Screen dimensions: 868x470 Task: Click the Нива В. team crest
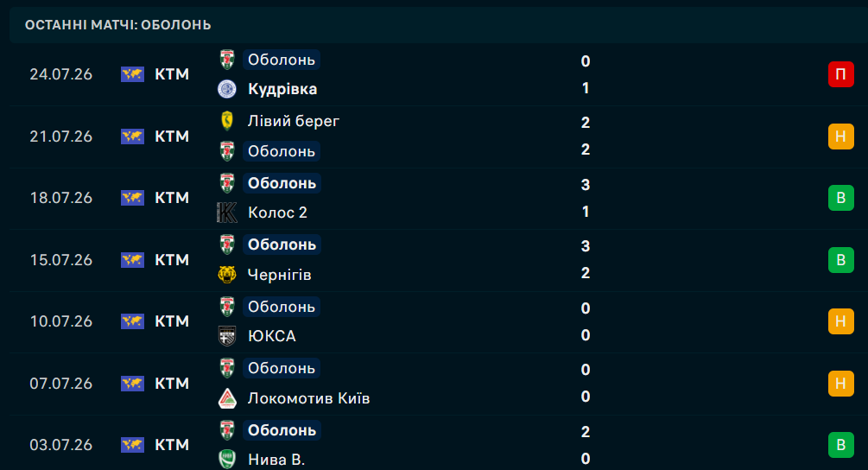point(227,460)
